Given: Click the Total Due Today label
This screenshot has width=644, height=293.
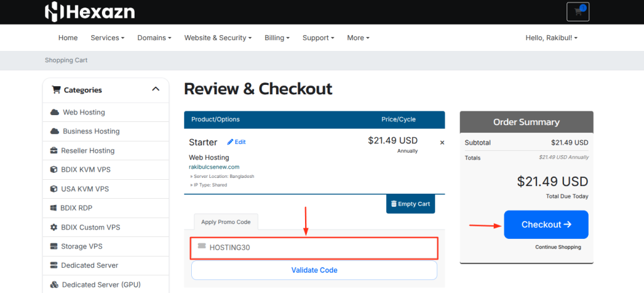Looking at the screenshot, I should point(567,197).
